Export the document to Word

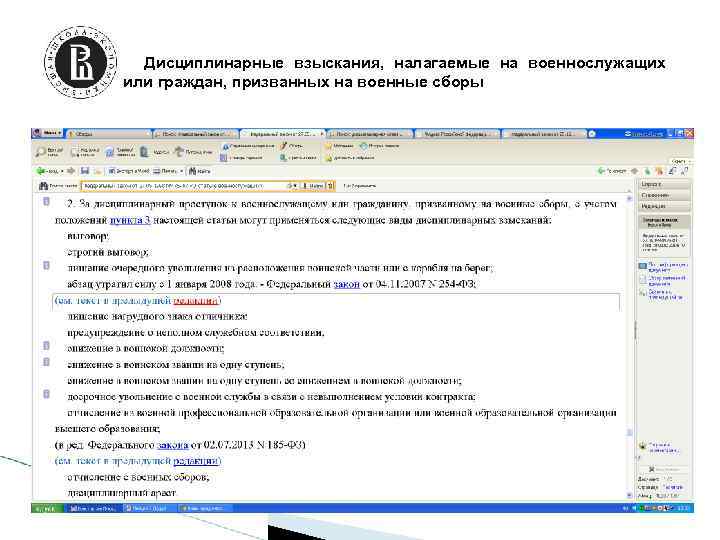pos(129,171)
